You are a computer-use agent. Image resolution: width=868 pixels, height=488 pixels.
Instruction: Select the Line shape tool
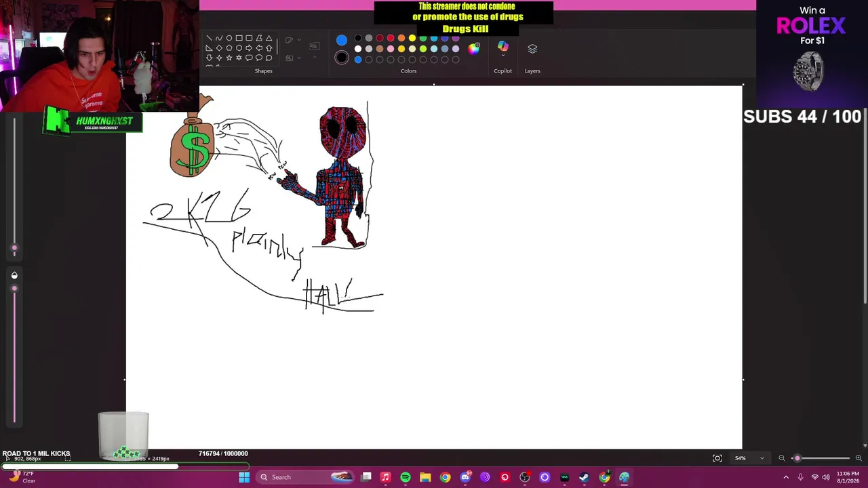coord(209,38)
